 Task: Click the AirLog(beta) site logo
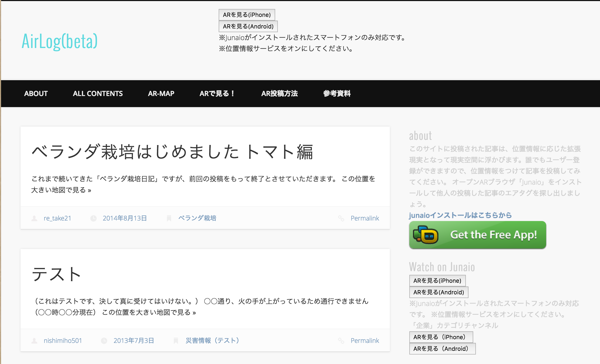point(60,41)
